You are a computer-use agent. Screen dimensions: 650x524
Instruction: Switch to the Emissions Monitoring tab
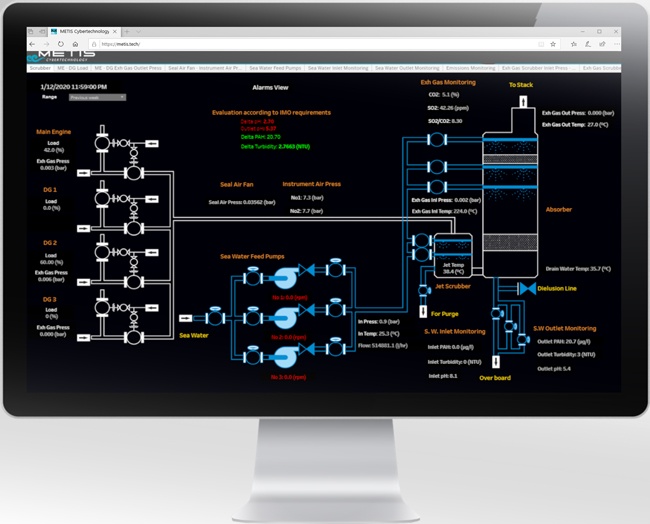[471, 68]
